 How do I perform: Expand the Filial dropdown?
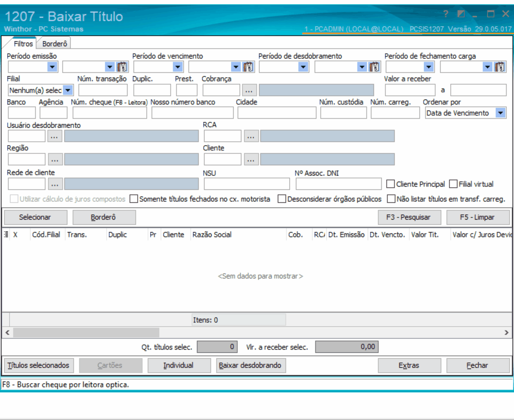click(69, 90)
